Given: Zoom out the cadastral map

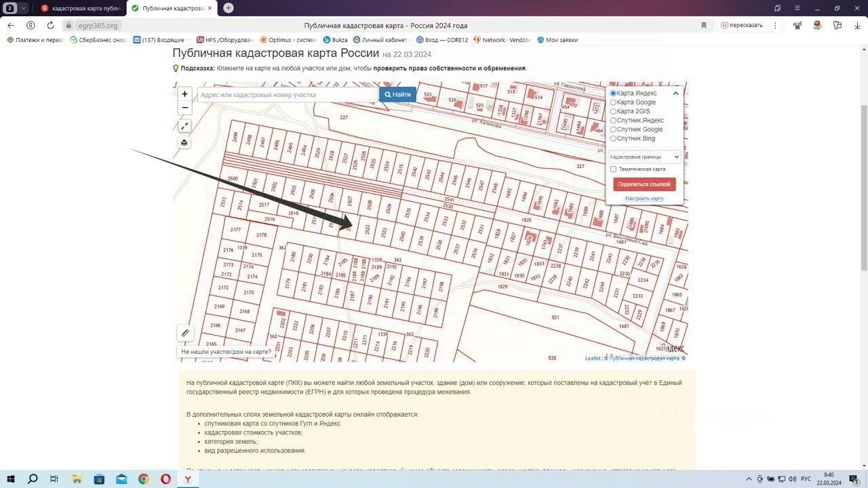Looking at the screenshot, I should click(184, 108).
